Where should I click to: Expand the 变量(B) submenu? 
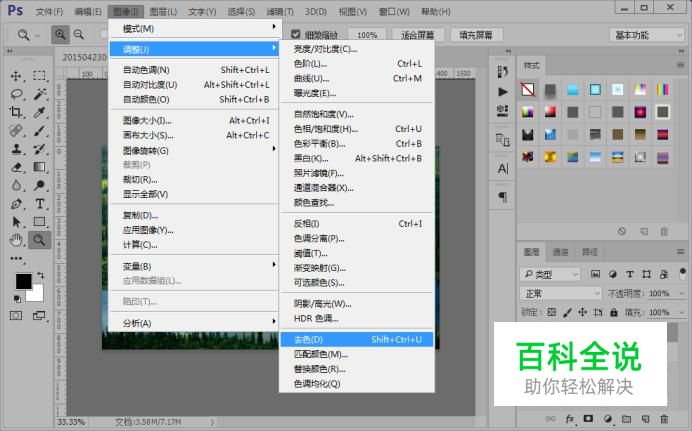click(194, 266)
